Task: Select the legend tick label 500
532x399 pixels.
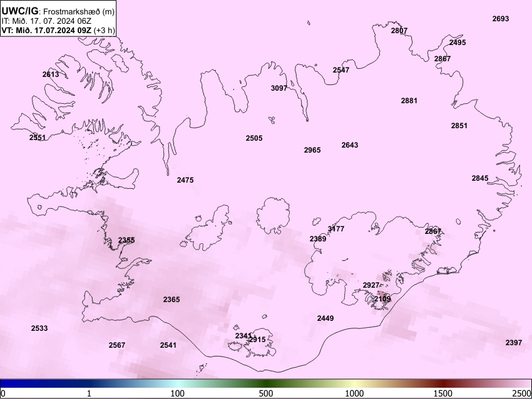Action: pos(266,393)
